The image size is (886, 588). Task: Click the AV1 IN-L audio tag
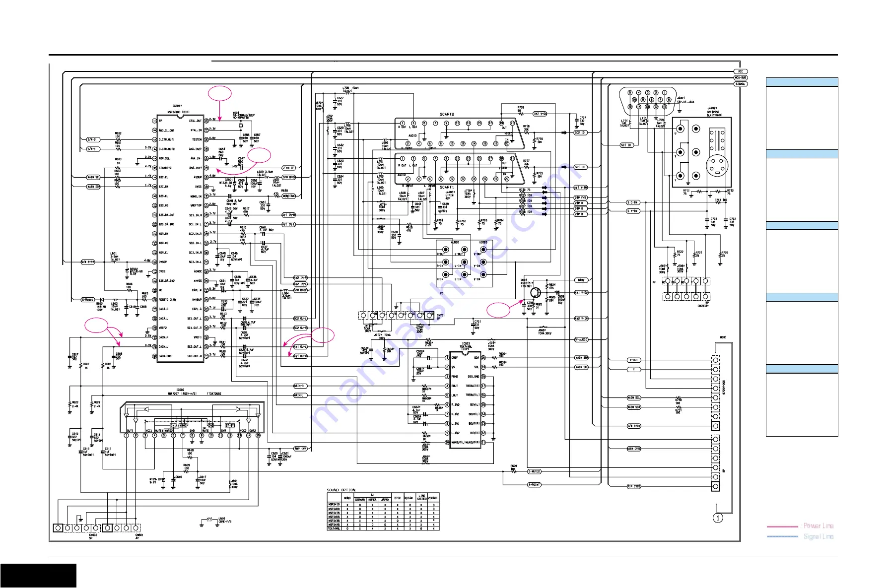(x=289, y=224)
